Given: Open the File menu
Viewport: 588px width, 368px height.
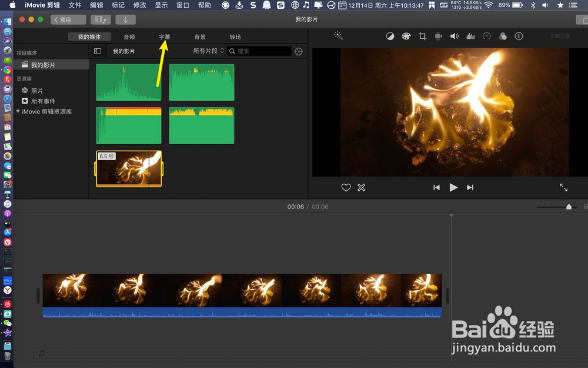Looking at the screenshot, I should 75,5.
